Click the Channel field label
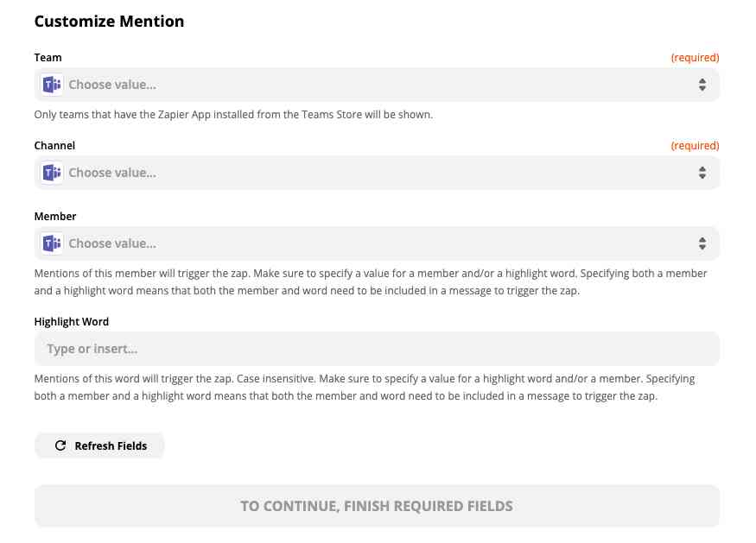 coord(54,145)
